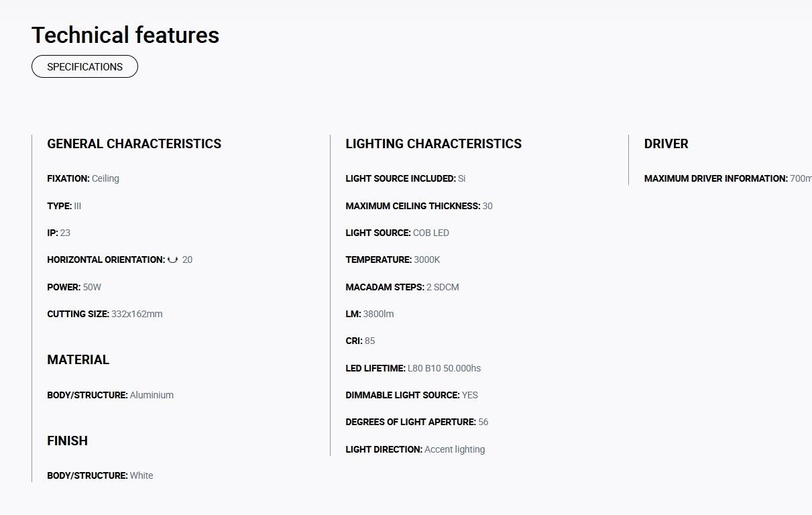Click the LIGHTING CHARACTERISTICS heading

tap(433, 144)
